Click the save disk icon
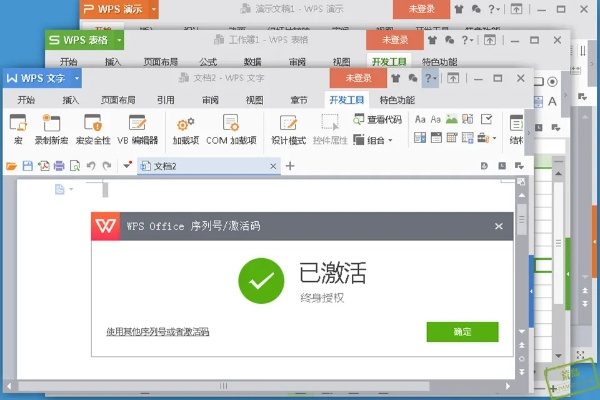Viewport: 600px width, 400px height. pyautogui.click(x=28, y=166)
